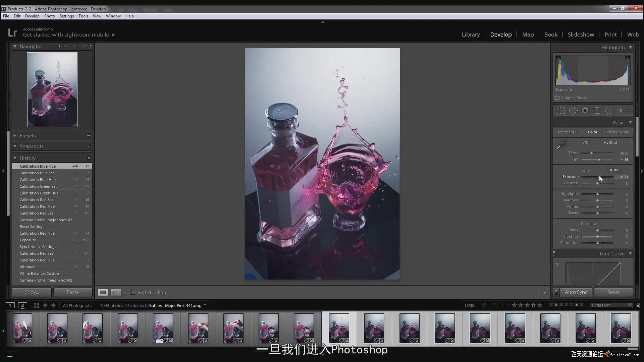Image resolution: width=644 pixels, height=362 pixels.
Task: Open the Photo menu
Action: point(49,16)
